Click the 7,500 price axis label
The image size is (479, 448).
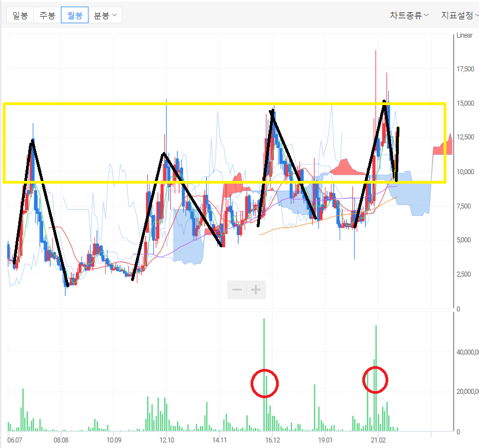coord(464,206)
